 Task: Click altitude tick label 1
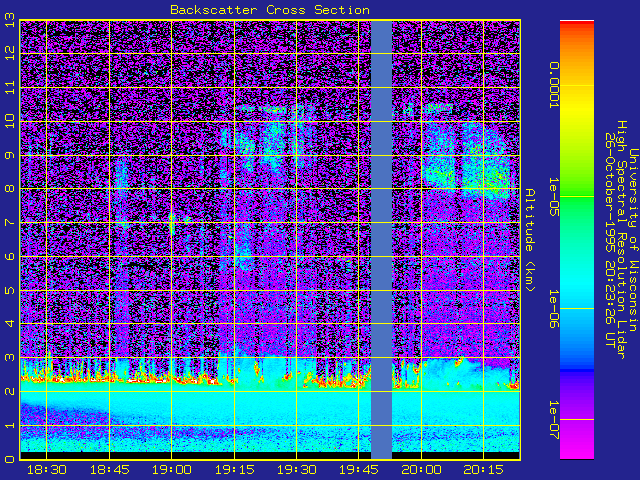click(x=10, y=425)
